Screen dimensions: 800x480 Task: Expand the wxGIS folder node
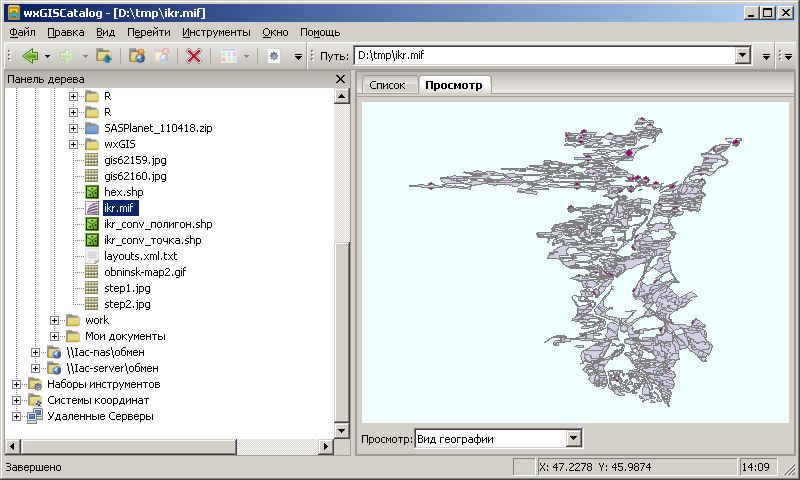(x=73, y=144)
